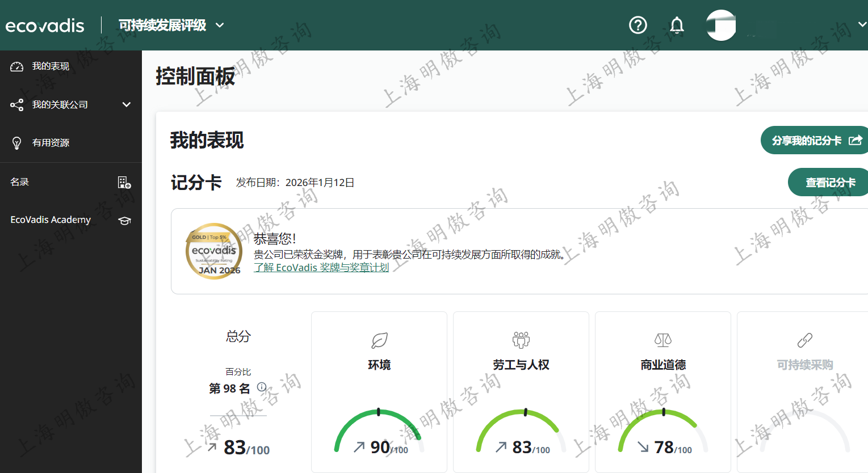Open 有用资源 in the sidebar
This screenshot has height=473, width=868.
click(51, 143)
